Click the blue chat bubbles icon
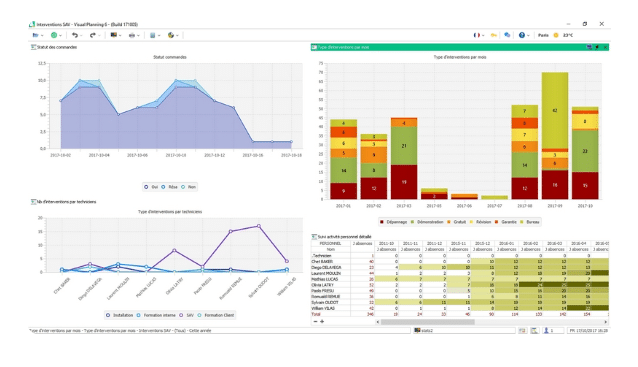 click(x=507, y=35)
